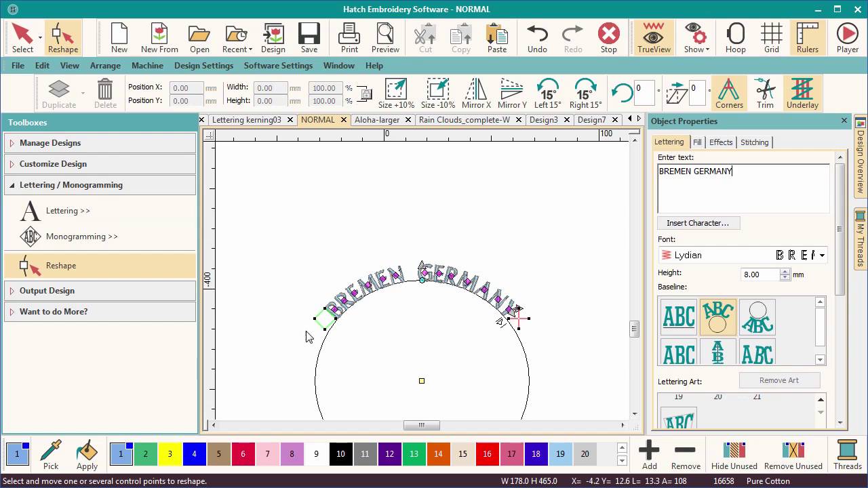The image size is (868, 488).
Task: Switch to the Fill tab
Action: click(697, 142)
